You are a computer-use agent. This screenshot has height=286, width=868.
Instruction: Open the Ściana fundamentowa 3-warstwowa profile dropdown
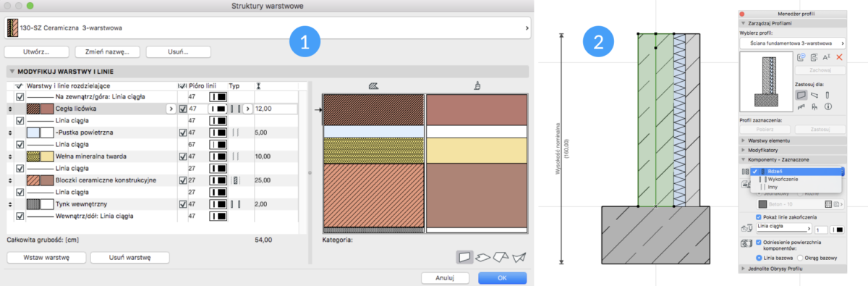coord(792,43)
